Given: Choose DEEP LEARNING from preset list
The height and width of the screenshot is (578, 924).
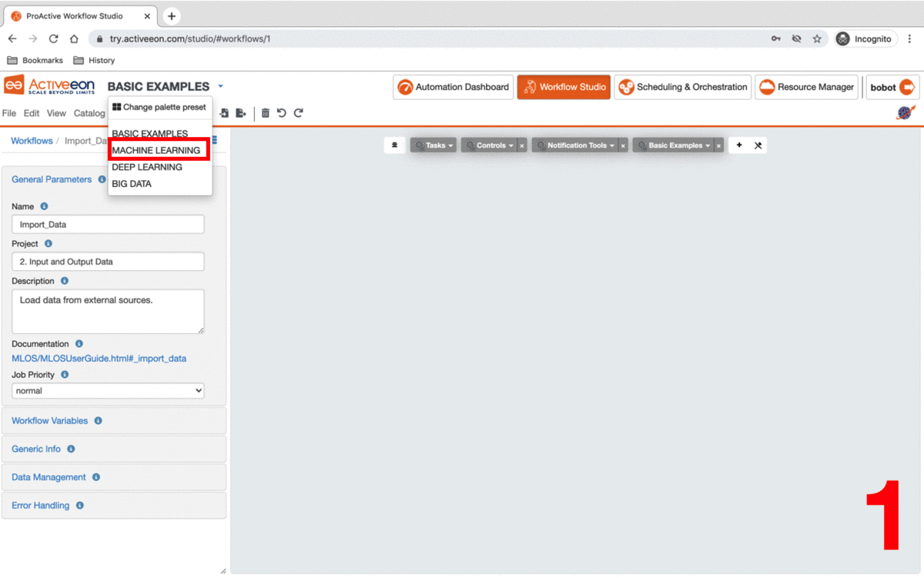Looking at the screenshot, I should [x=147, y=167].
